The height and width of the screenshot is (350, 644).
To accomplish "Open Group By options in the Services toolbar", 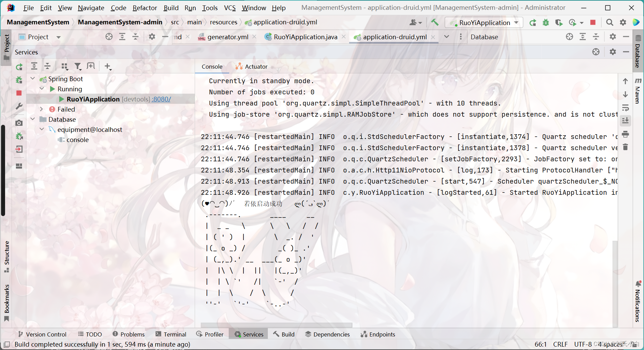I will pyautogui.click(x=65, y=67).
